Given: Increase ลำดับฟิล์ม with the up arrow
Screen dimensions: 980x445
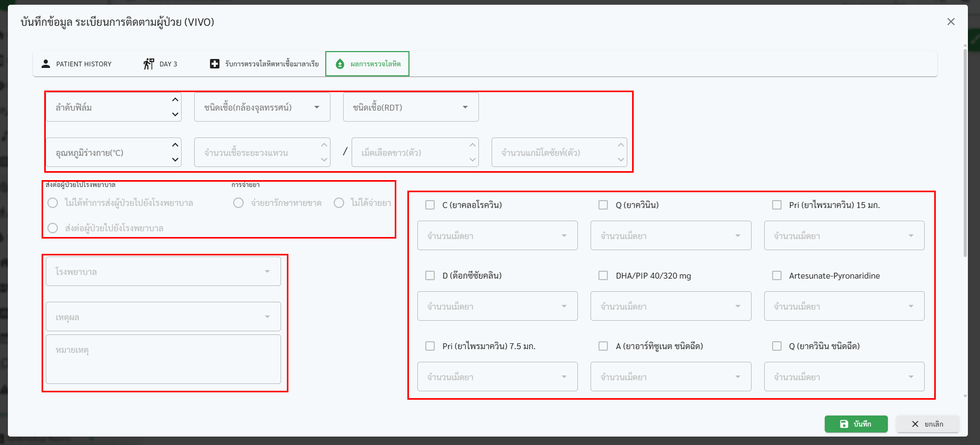Looking at the screenshot, I should click(x=175, y=100).
